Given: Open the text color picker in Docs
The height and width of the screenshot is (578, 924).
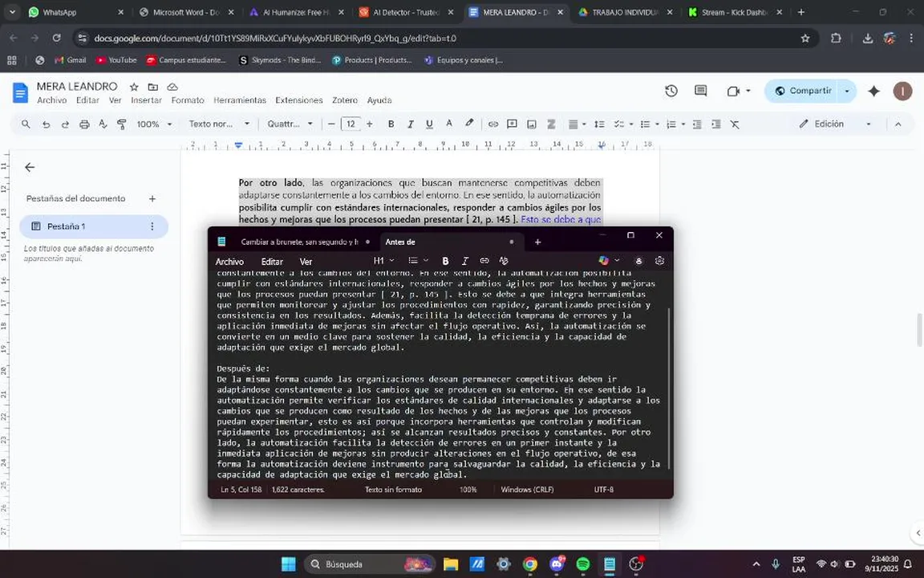Looking at the screenshot, I should (x=449, y=124).
